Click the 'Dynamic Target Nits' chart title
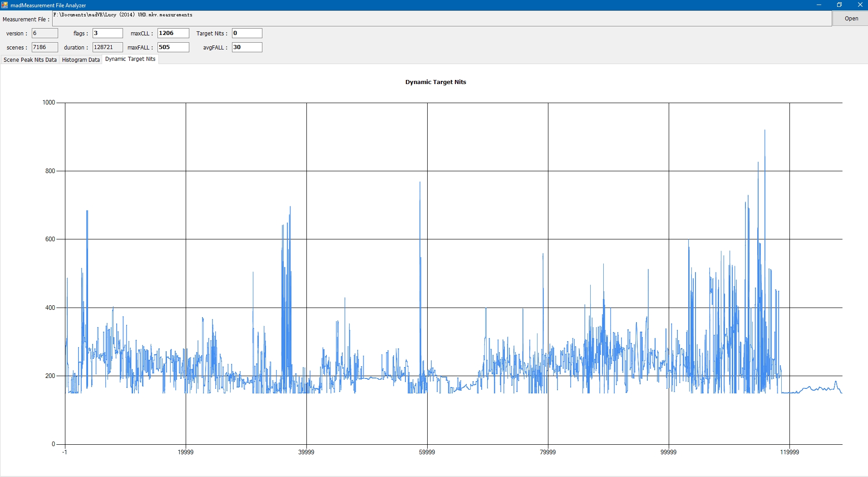Screen dimensions: 868x477 tap(435, 82)
